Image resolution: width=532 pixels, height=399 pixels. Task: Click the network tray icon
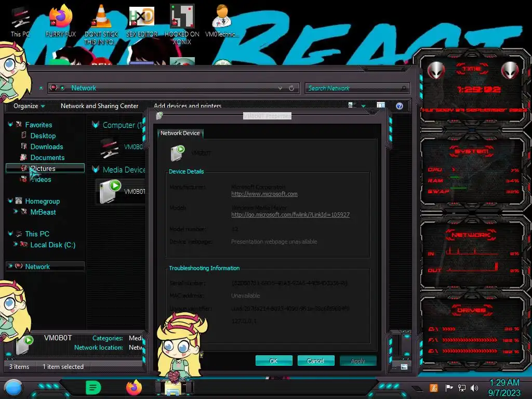tap(462, 388)
